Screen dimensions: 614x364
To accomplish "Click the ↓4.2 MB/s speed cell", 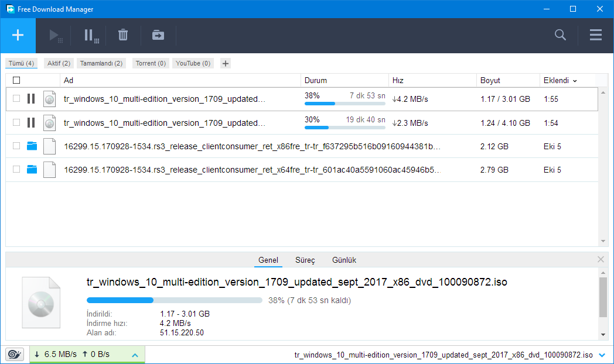I will (410, 99).
